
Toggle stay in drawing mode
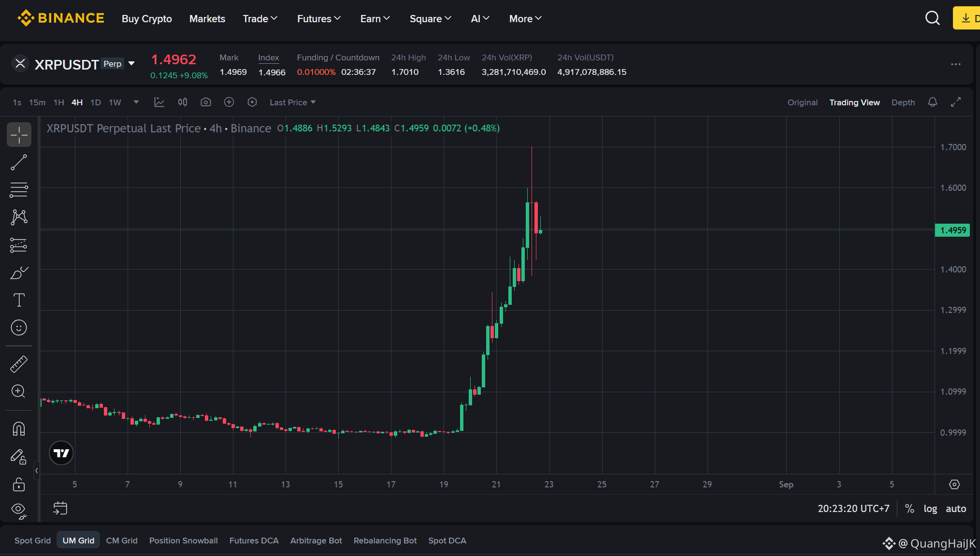point(19,456)
